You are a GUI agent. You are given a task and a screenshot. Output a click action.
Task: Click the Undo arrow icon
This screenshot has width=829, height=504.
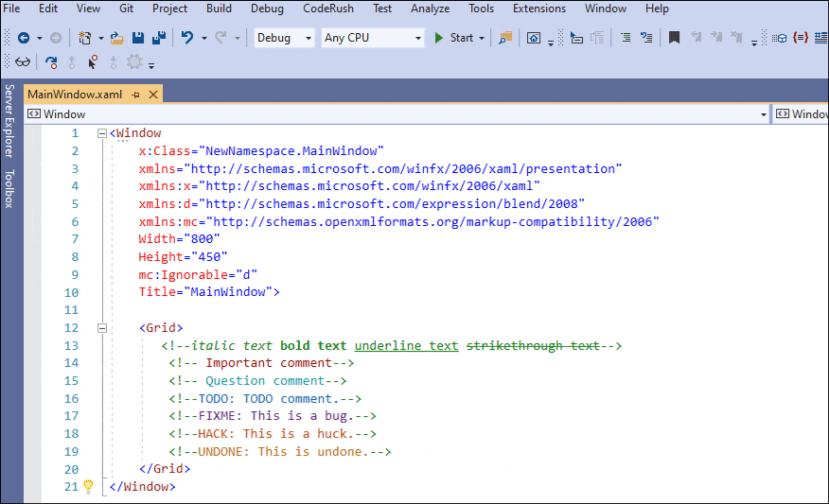coord(187,38)
